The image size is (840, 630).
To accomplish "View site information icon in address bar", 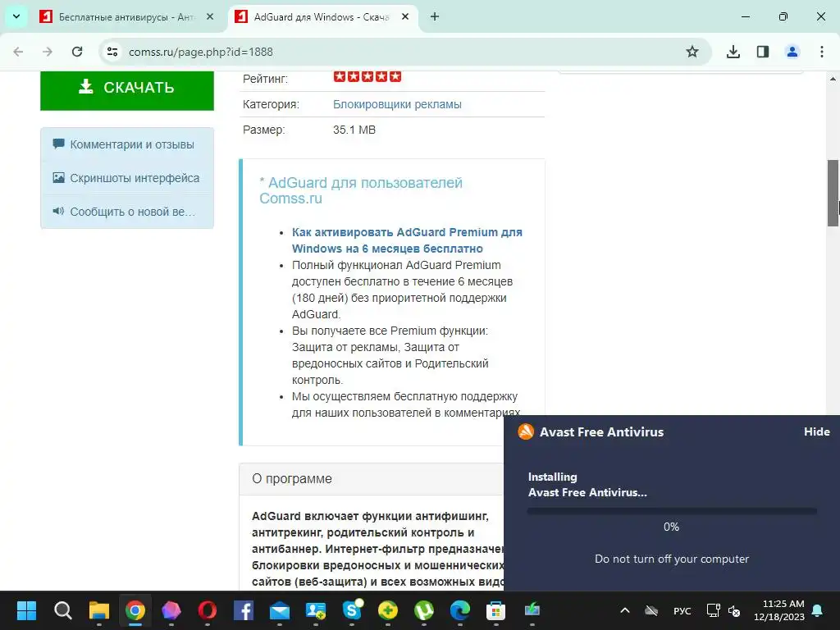I will click(x=112, y=52).
